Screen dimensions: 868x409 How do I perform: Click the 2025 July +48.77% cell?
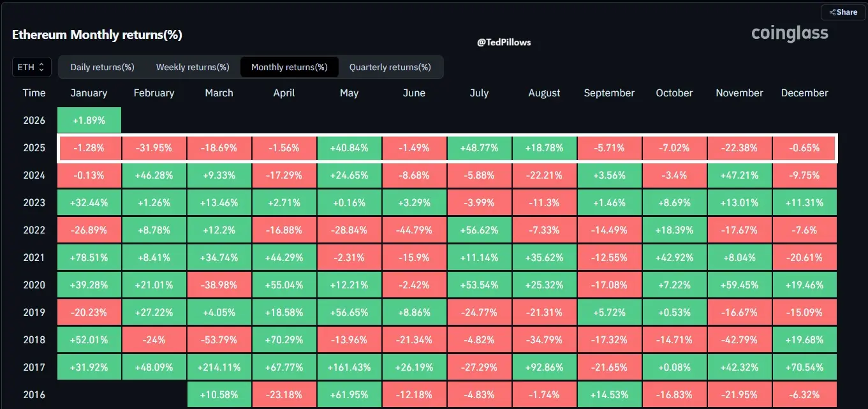(479, 148)
